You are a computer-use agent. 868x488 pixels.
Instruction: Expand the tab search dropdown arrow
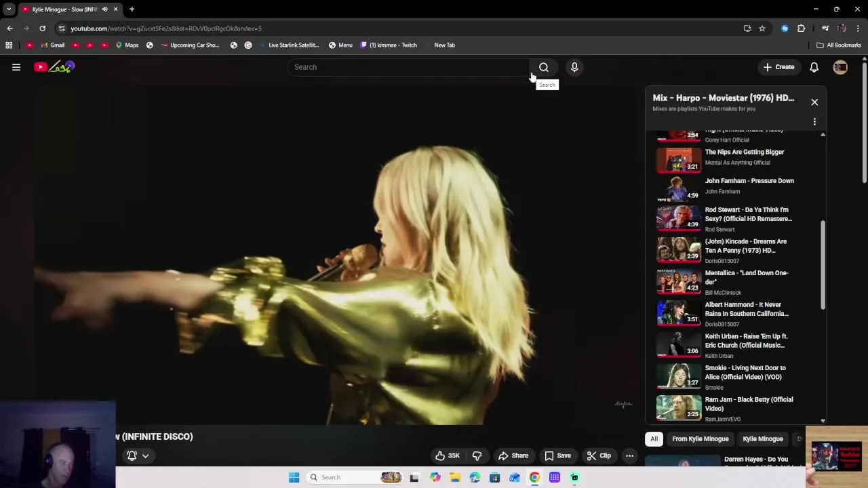tap(9, 9)
